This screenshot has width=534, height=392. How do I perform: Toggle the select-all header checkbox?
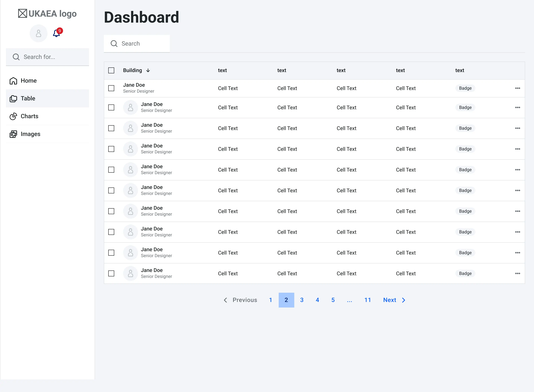pos(111,70)
